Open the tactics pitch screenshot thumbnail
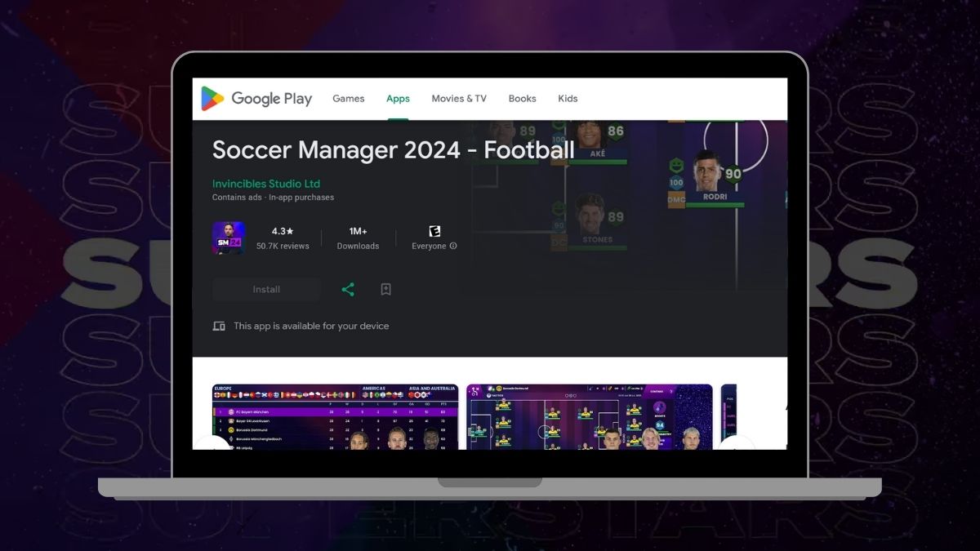Image resolution: width=980 pixels, height=551 pixels. coord(590,417)
